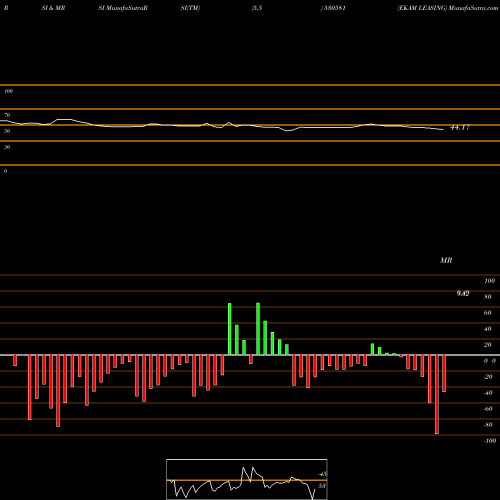Click the -60 label on MR scale

tap(488, 409)
